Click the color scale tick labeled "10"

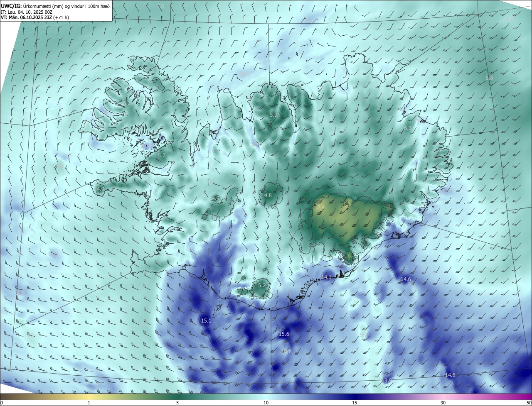click(x=266, y=403)
